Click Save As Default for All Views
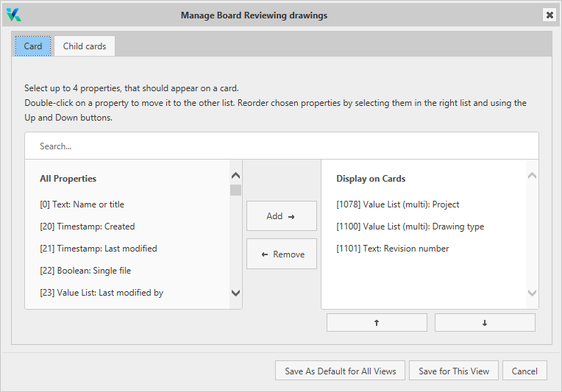The image size is (562, 392). pos(340,371)
